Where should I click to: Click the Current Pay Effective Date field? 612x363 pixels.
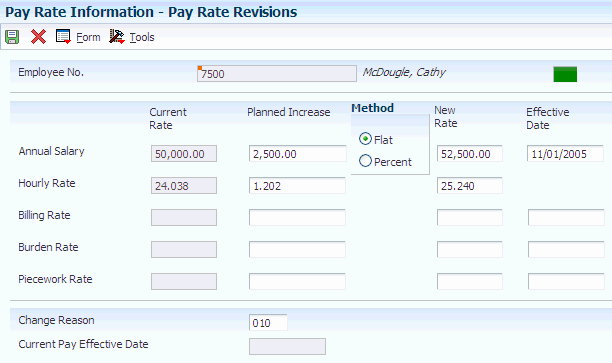coord(287,347)
